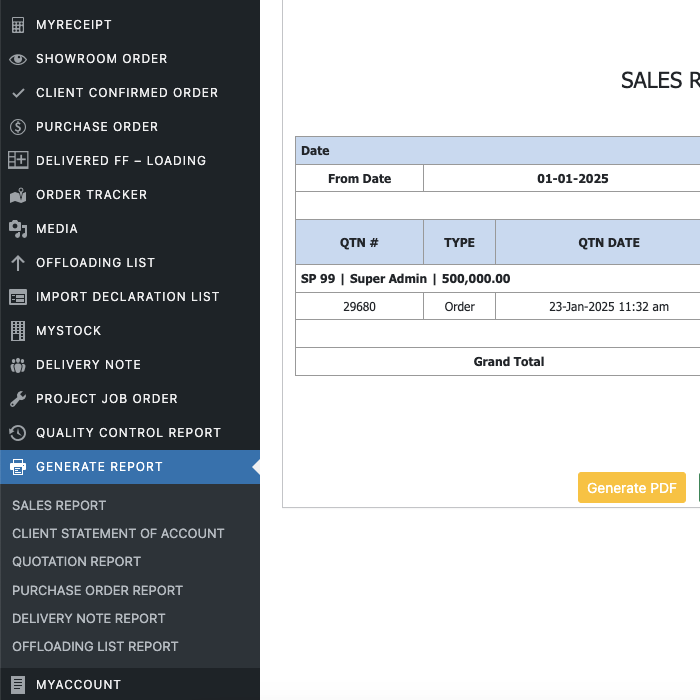Image resolution: width=700 pixels, height=700 pixels.
Task: Click the Generate PDF button
Action: click(x=631, y=488)
